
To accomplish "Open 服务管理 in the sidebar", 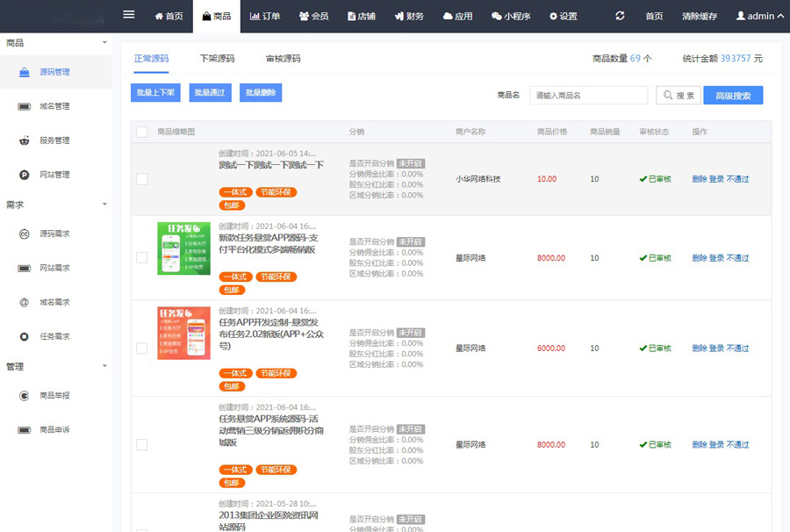I will click(x=54, y=140).
